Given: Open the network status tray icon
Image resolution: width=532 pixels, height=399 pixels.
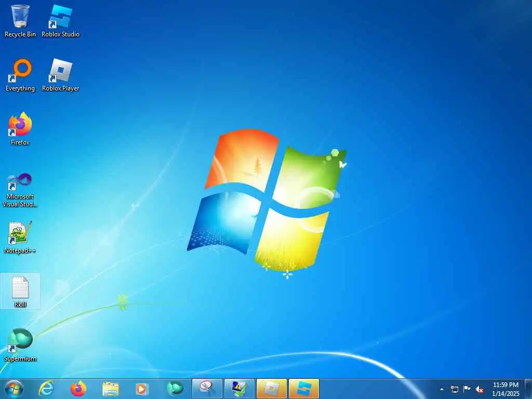Looking at the screenshot, I should tap(454, 389).
